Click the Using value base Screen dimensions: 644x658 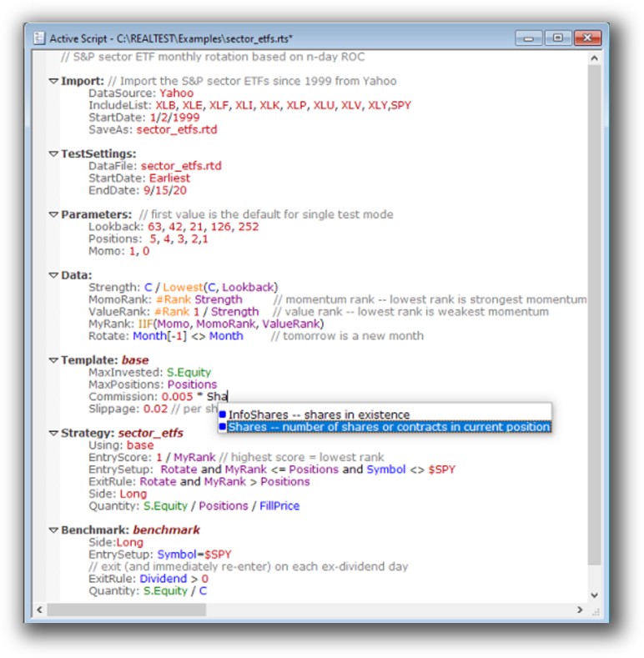tap(140, 445)
